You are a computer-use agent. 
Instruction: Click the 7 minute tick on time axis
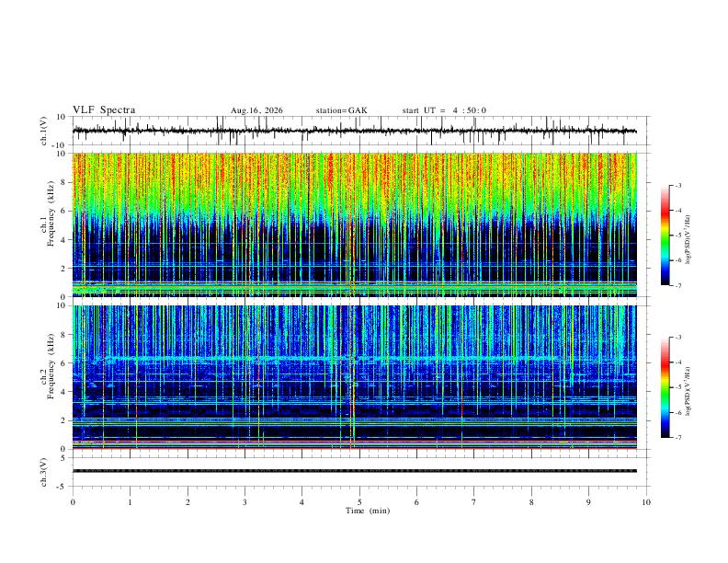point(474,502)
